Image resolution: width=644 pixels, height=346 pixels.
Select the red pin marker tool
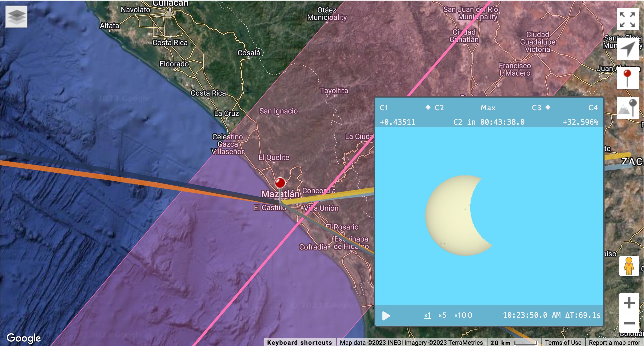tap(628, 78)
